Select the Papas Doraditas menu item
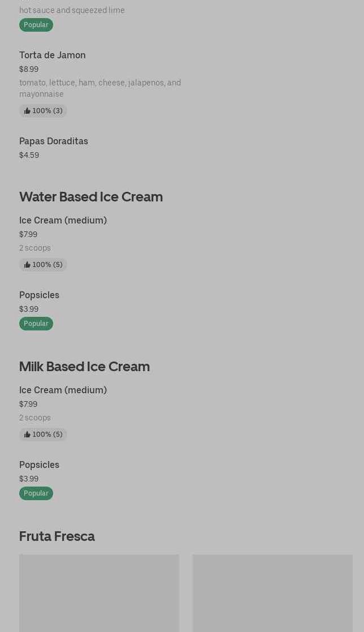Screen dimensions: 364x632 tap(54, 141)
